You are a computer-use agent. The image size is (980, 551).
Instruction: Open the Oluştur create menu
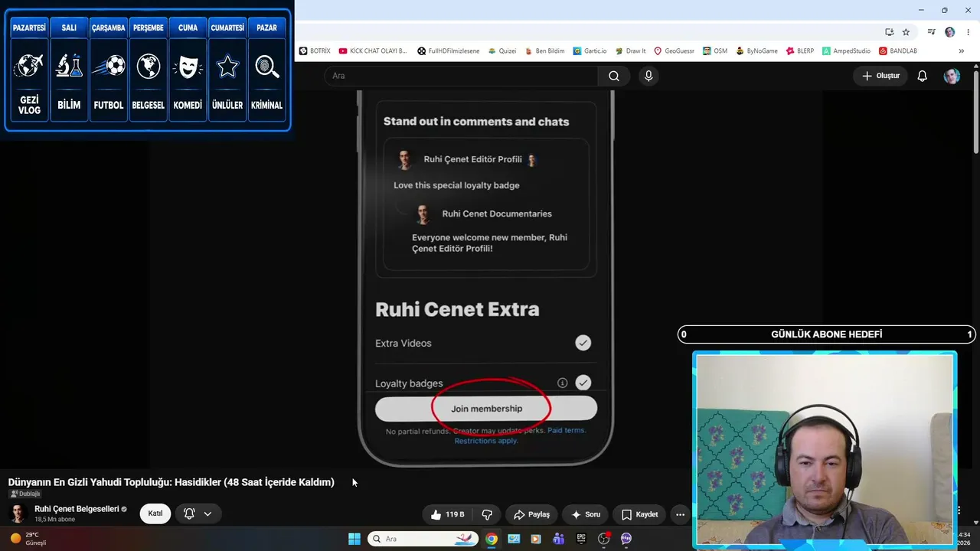880,76
